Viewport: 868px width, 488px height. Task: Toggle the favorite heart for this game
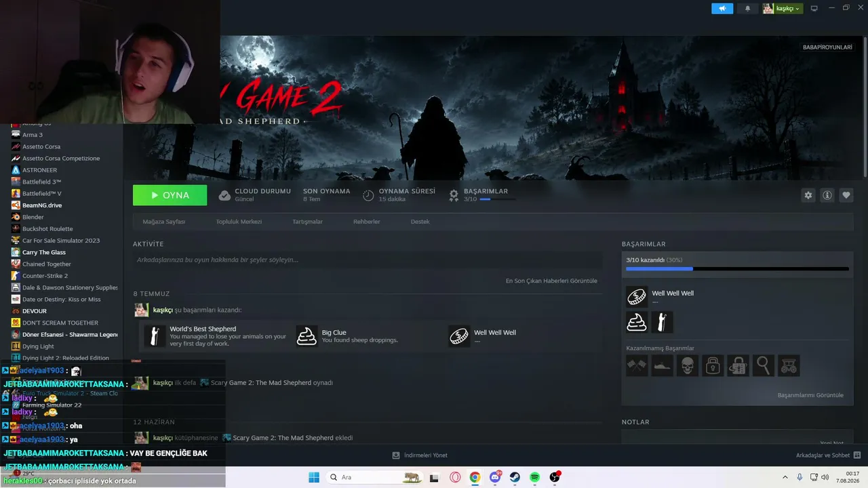click(x=846, y=195)
